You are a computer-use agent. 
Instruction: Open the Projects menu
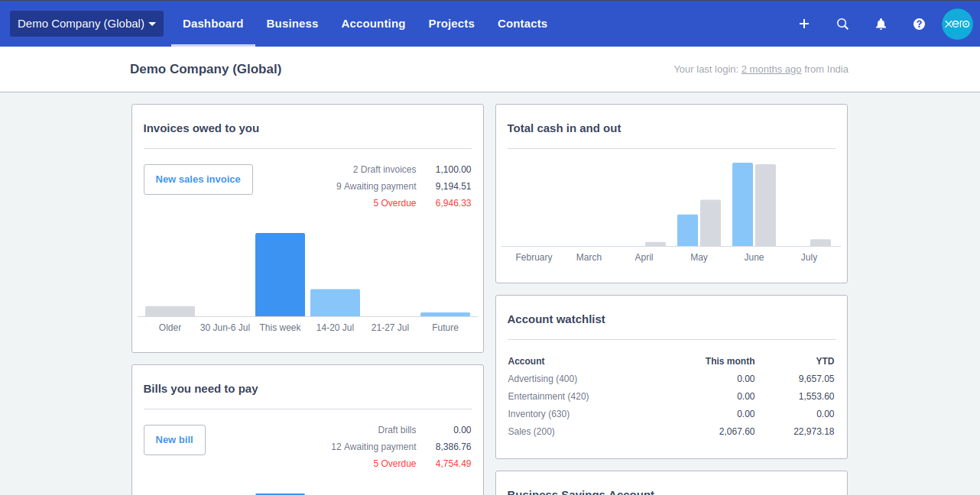tap(452, 24)
